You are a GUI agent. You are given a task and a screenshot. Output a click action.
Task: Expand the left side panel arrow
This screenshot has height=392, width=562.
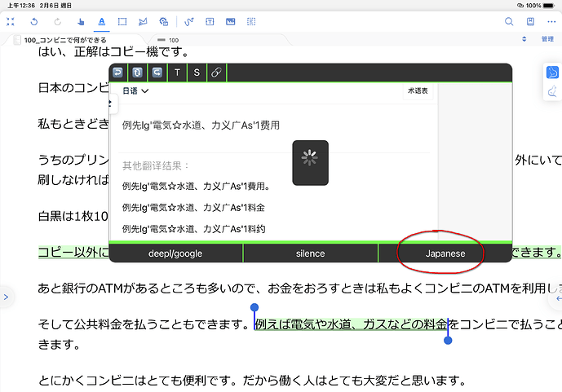[6, 297]
